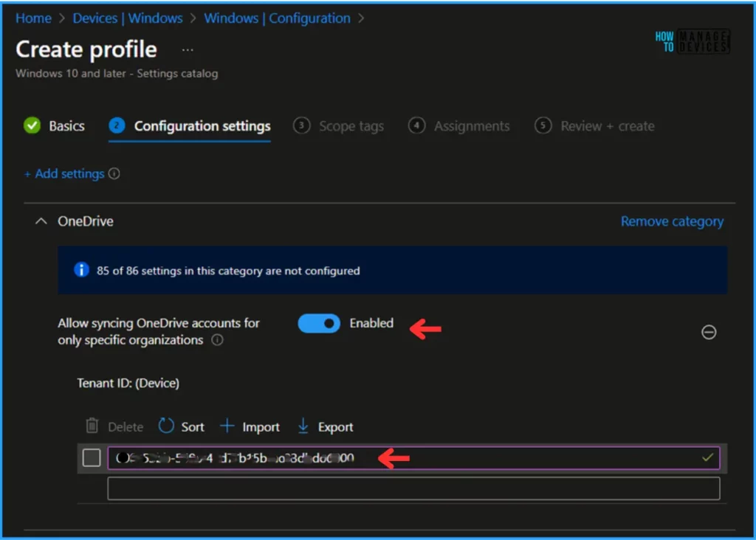Tick the checkbox beside the tenant ID row
This screenshot has width=756, height=540.
tap(91, 457)
